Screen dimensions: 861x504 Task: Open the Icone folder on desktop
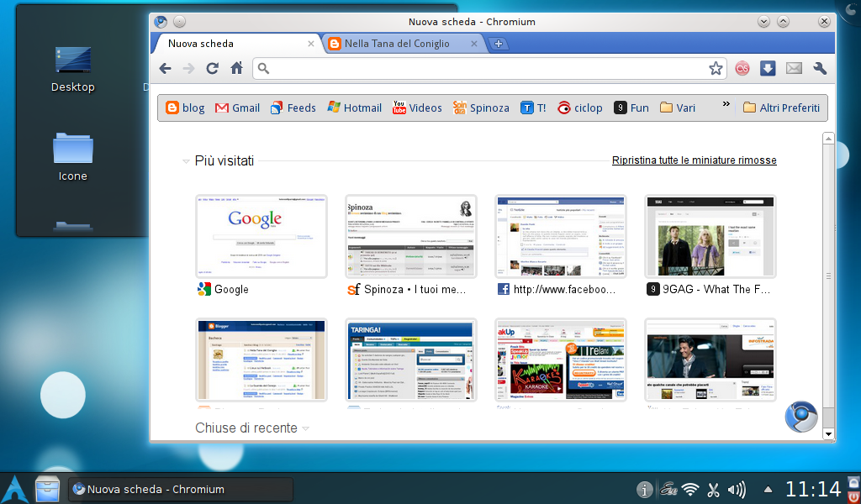click(73, 157)
